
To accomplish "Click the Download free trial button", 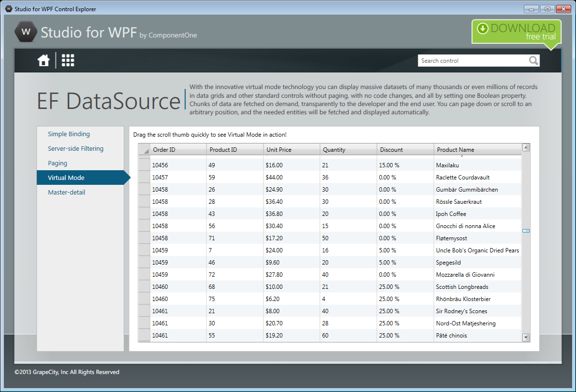I will [x=517, y=34].
